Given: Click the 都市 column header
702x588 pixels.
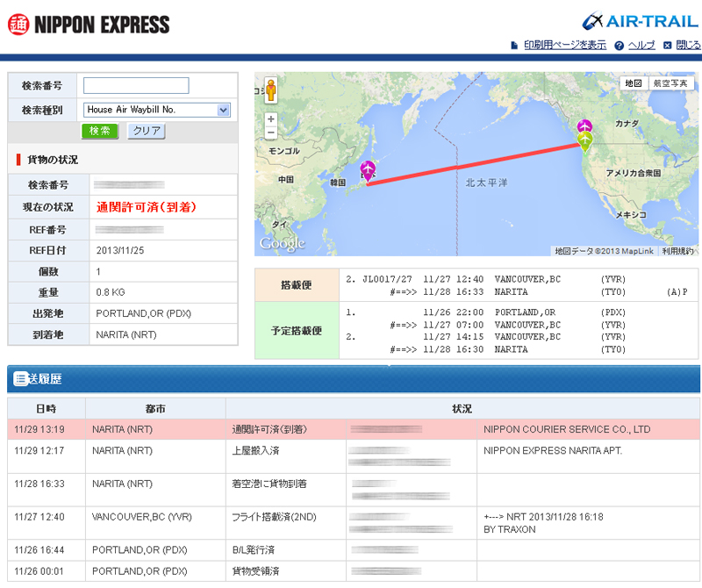Looking at the screenshot, I should (155, 409).
